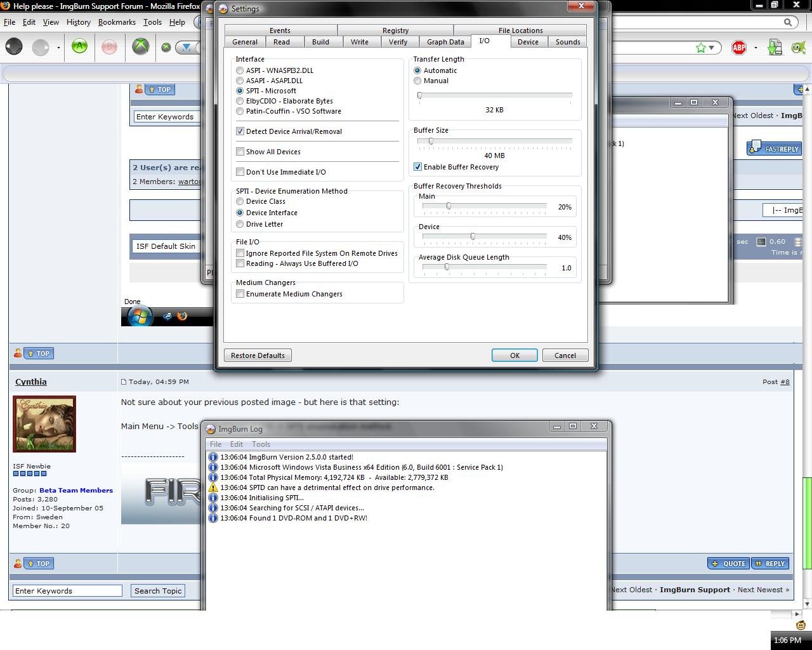812x650 pixels.
Task: Click the post icon beside Today, 04:59 PM
Action: pyautogui.click(x=124, y=381)
